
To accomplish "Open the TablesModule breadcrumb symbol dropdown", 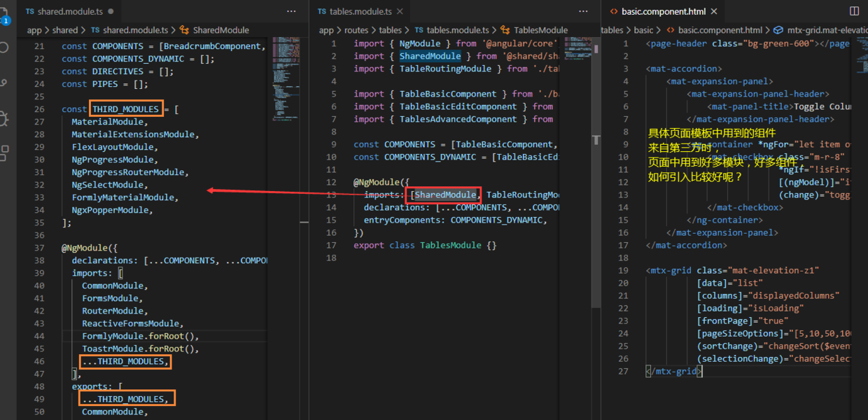I will (x=535, y=30).
